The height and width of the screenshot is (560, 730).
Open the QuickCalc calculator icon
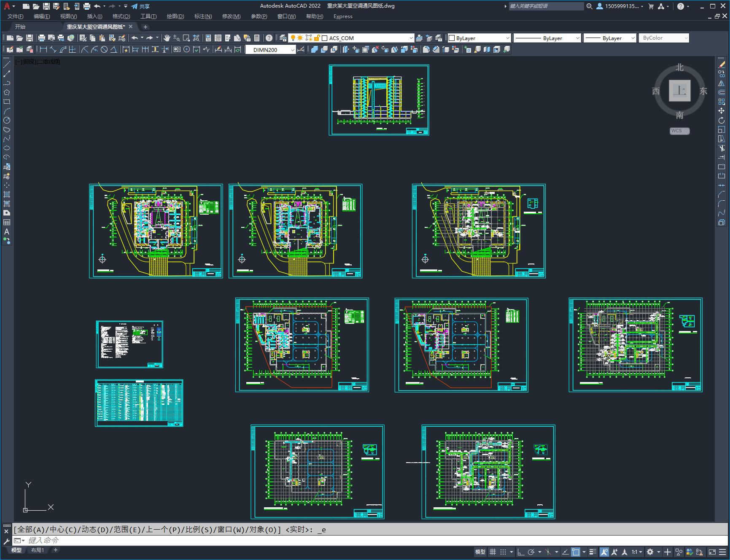coord(257,38)
